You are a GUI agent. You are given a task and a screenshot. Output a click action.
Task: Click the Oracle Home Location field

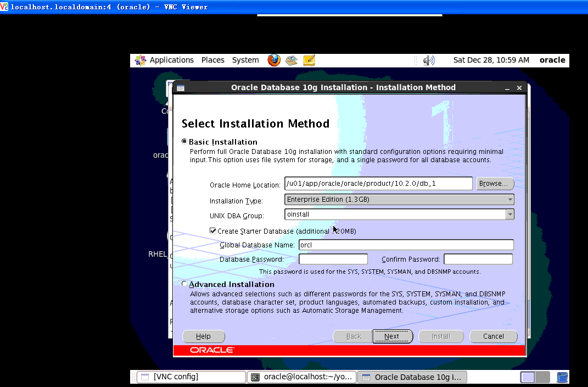[x=378, y=184]
